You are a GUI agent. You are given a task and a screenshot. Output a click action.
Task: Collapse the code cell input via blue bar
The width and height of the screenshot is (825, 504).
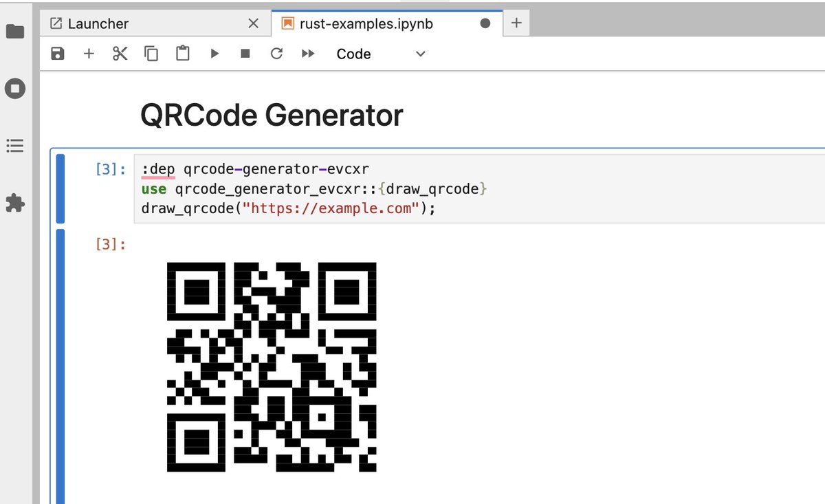click(60, 188)
